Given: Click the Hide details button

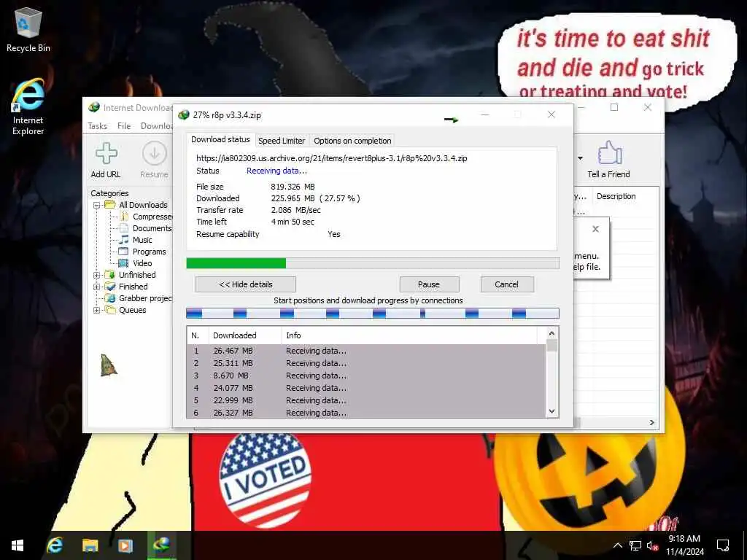Looking at the screenshot, I should [x=245, y=284].
